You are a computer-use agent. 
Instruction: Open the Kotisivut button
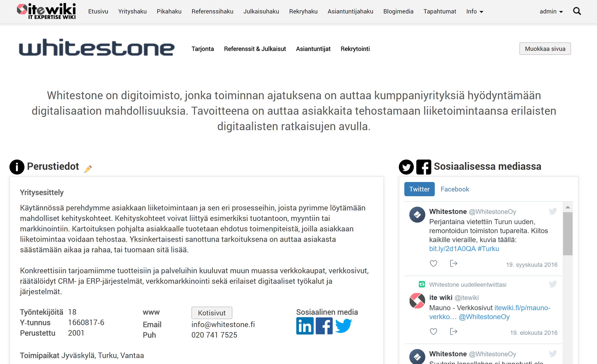[x=212, y=313]
